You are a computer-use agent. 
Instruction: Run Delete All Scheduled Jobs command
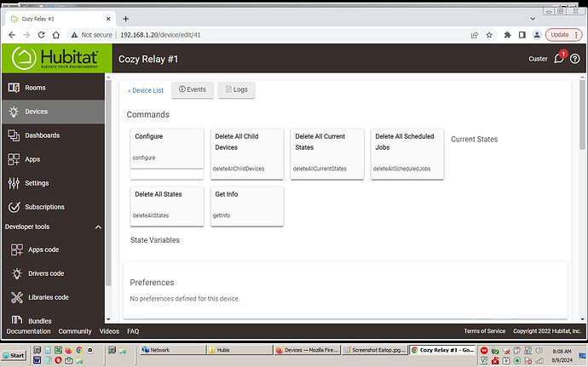(407, 154)
